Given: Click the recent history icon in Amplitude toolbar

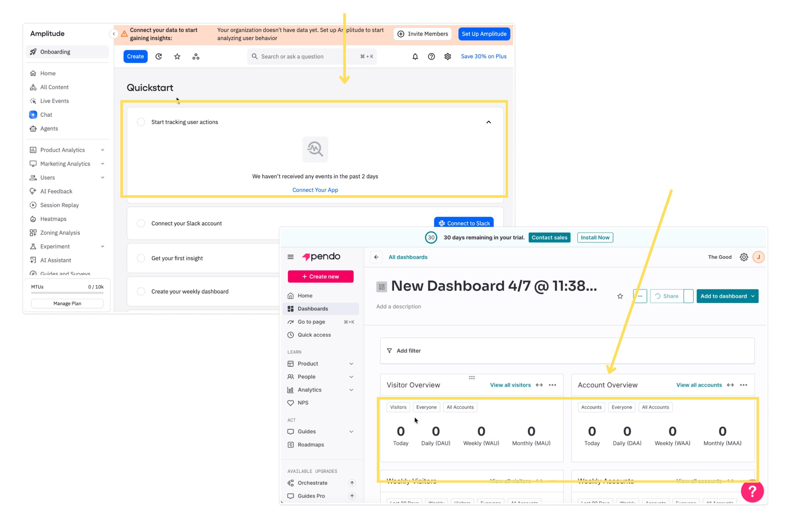Looking at the screenshot, I should click(x=159, y=57).
